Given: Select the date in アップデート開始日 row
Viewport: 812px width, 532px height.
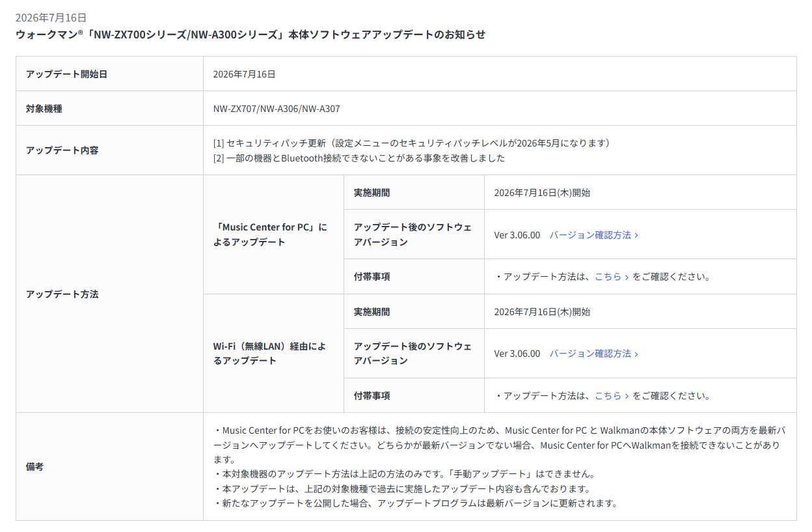Looking at the screenshot, I should click(245, 74).
